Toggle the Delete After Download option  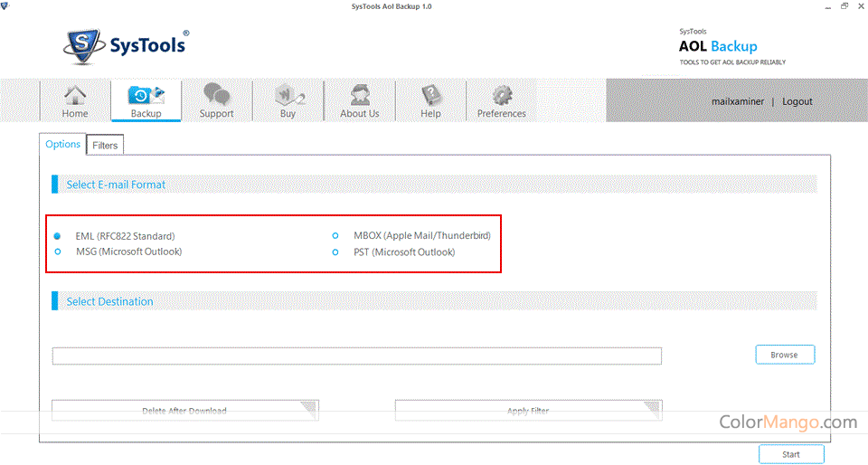click(x=184, y=411)
